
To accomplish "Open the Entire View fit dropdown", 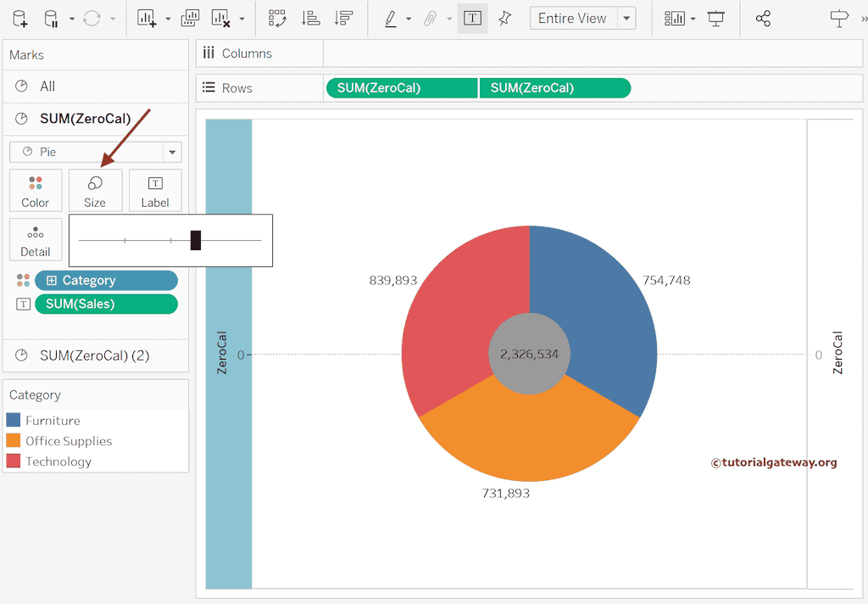I will coord(626,18).
